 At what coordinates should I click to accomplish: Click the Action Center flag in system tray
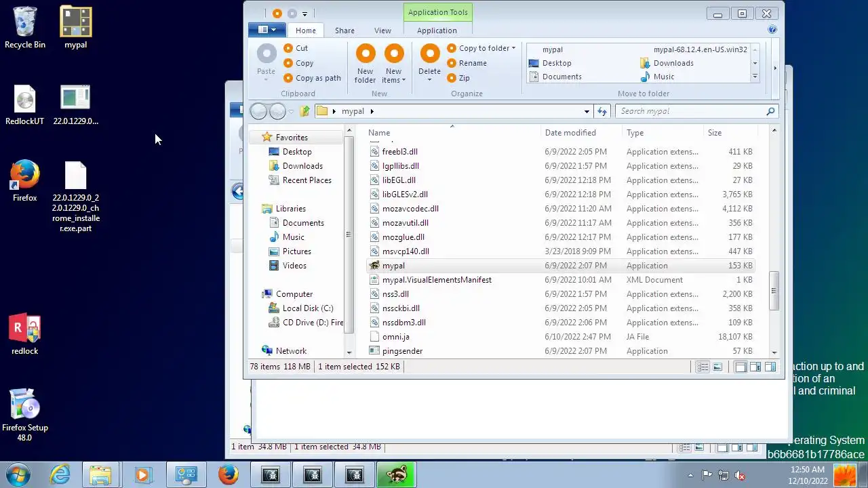point(706,476)
